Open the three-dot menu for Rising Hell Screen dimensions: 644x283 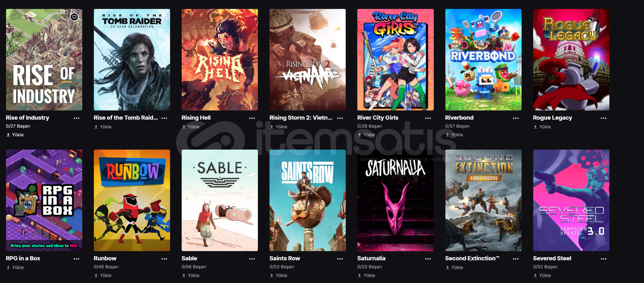(252, 118)
